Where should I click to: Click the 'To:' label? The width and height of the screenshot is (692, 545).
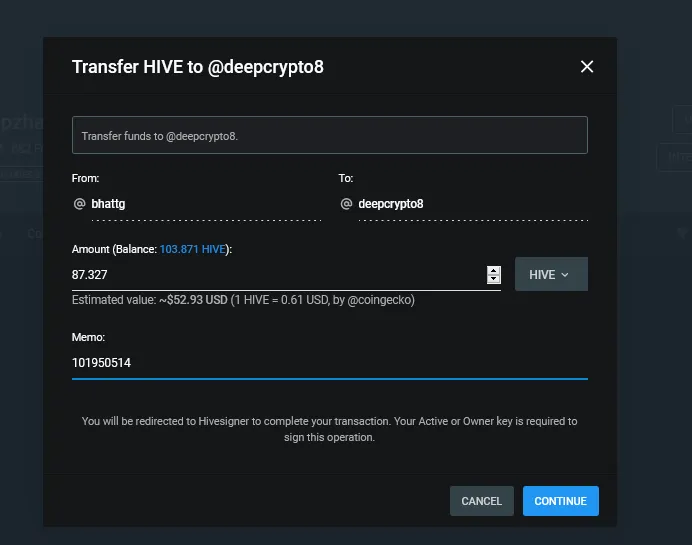point(346,178)
